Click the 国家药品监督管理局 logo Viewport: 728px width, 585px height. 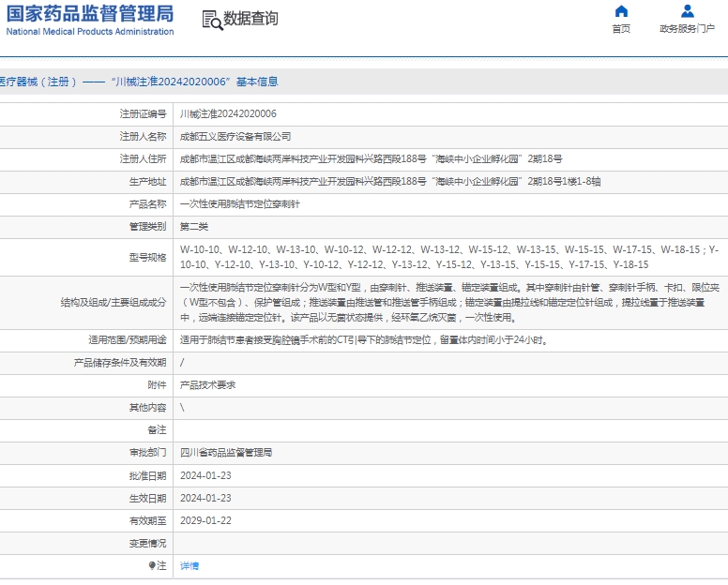90,21
